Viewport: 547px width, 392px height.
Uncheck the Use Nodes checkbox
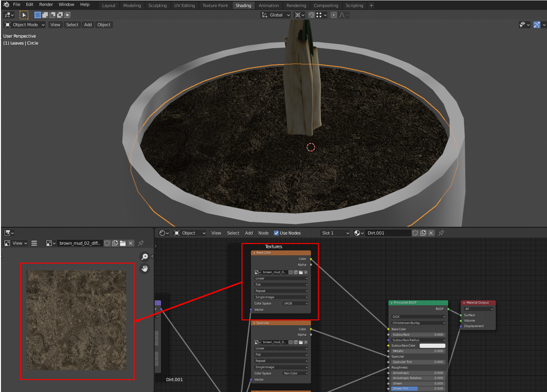pyautogui.click(x=276, y=233)
